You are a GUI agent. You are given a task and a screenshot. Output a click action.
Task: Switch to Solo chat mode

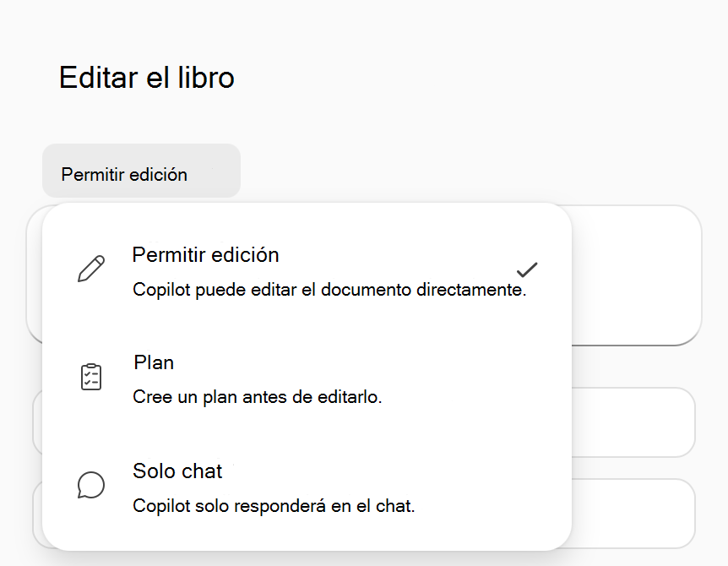[307, 487]
